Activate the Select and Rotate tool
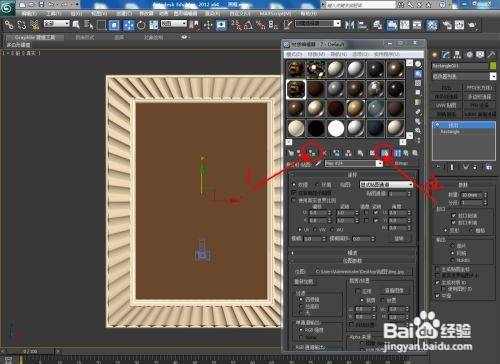Screen dimensions: 500x364 pos(141,25)
